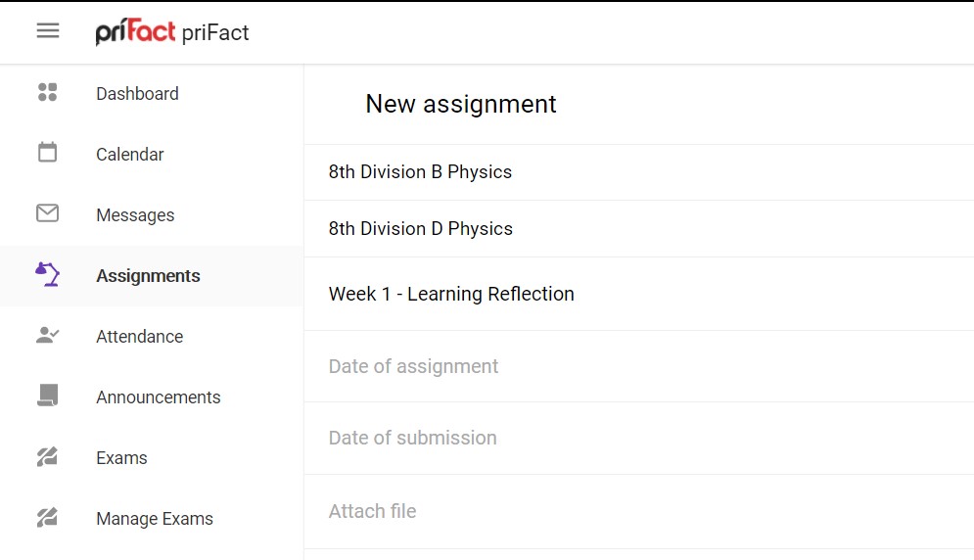
Task: Open the hamburger navigation menu
Action: [48, 30]
